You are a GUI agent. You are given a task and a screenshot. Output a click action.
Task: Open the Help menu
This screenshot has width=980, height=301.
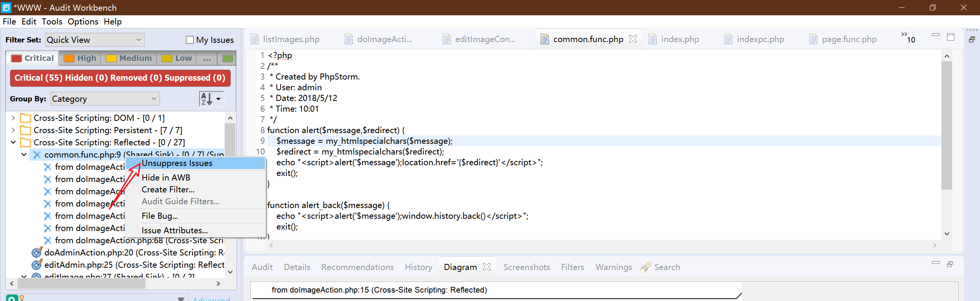coord(113,21)
